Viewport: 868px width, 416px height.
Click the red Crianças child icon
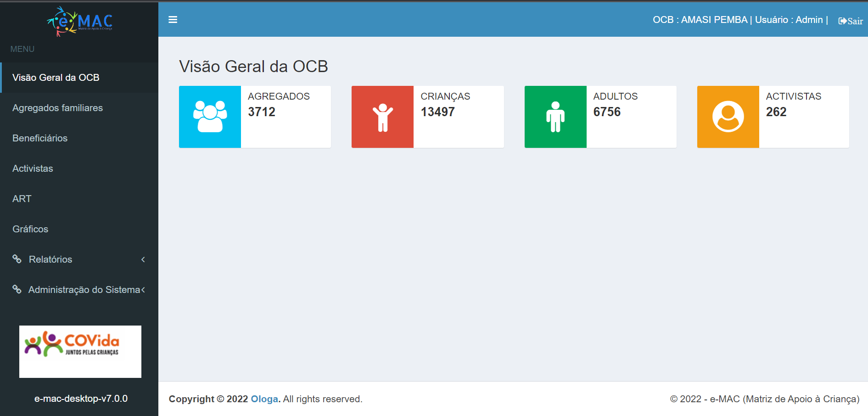click(382, 117)
